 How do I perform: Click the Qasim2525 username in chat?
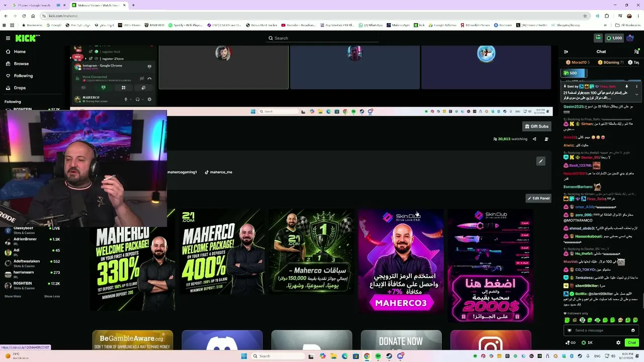[x=574, y=107]
